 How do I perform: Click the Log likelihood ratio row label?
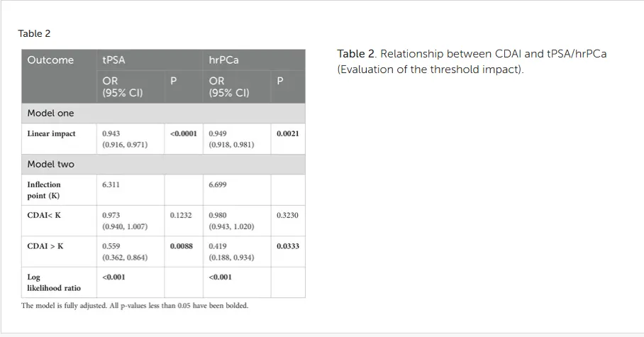pos(54,282)
